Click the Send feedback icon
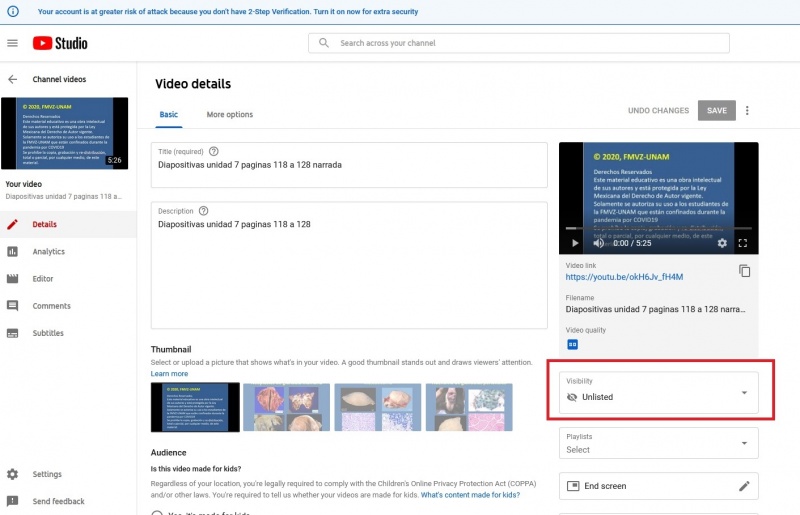 point(12,501)
